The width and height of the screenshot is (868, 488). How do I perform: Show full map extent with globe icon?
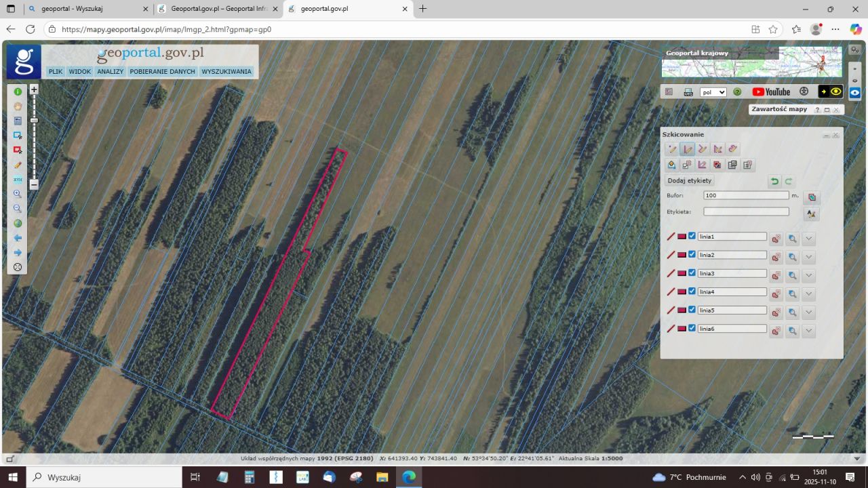(x=18, y=223)
